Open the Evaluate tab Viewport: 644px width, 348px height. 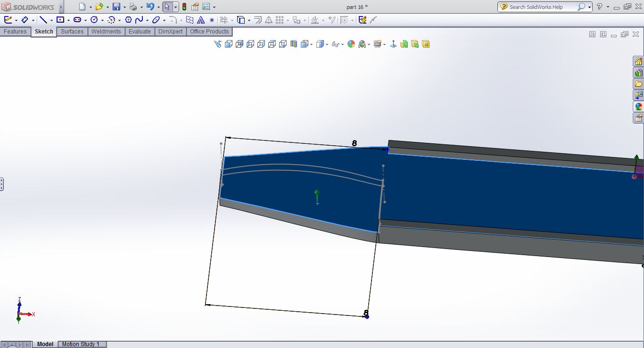click(x=140, y=32)
